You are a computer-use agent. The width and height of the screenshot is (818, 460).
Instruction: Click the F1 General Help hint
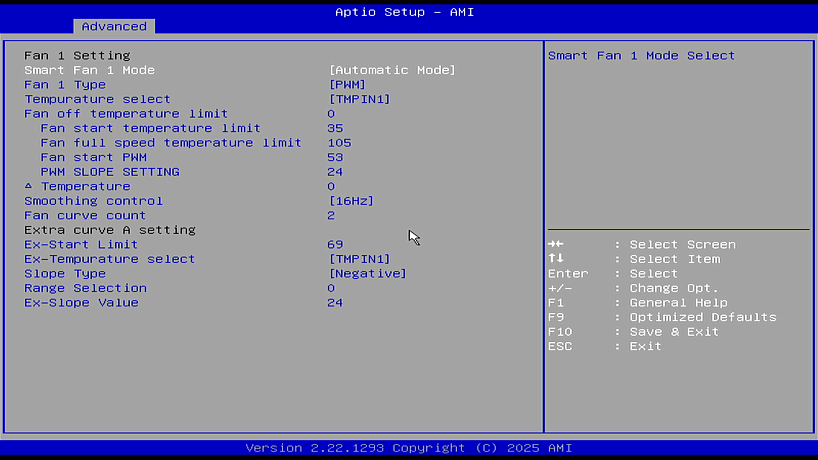coord(637,303)
